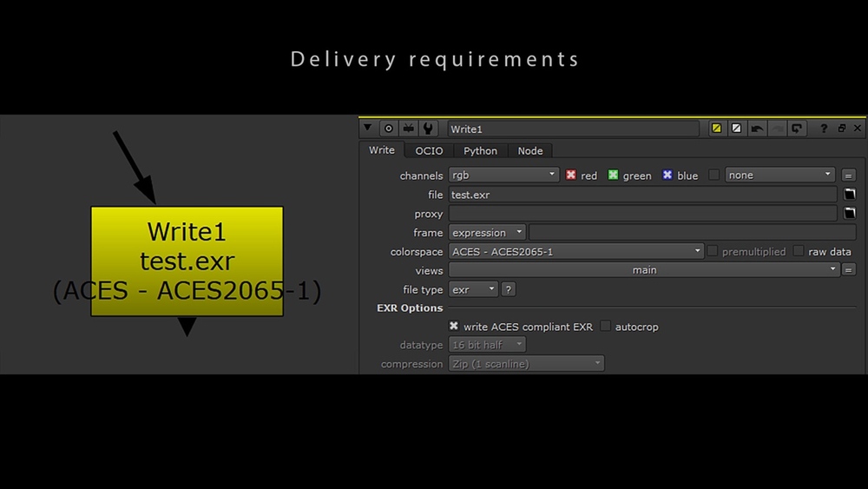Click the wrench icon in Write1 header
The width and height of the screenshot is (868, 489).
click(x=428, y=129)
